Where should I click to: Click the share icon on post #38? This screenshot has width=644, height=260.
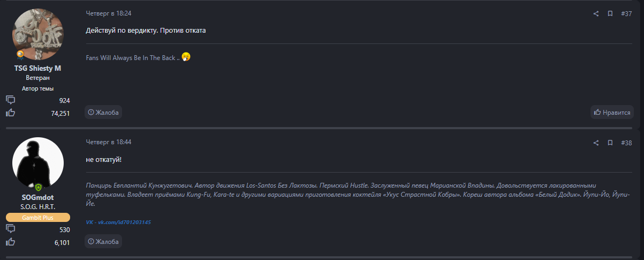click(596, 143)
